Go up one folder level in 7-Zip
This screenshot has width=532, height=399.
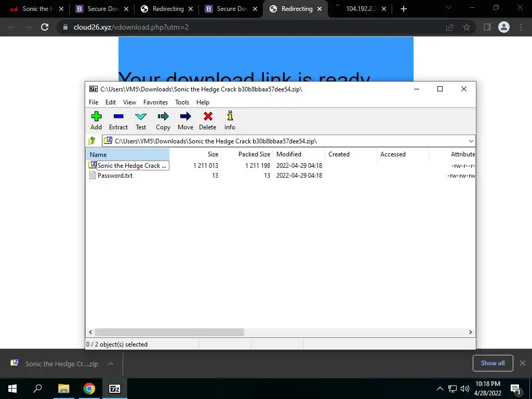92,141
